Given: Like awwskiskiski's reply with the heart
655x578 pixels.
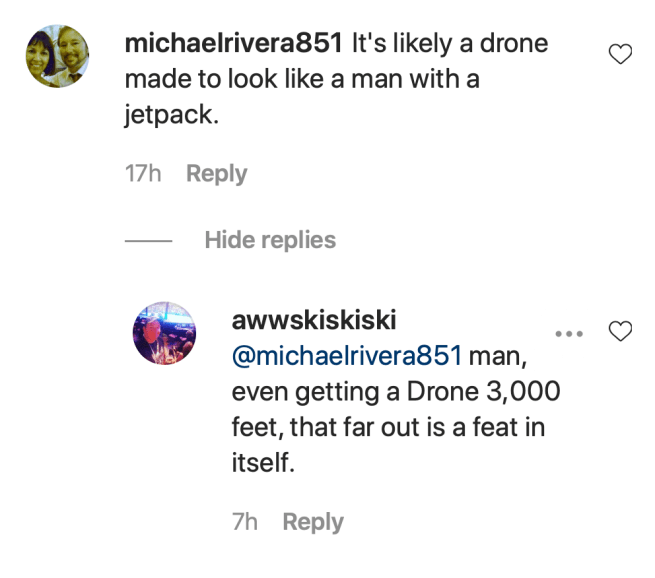Looking at the screenshot, I should pyautogui.click(x=620, y=331).
